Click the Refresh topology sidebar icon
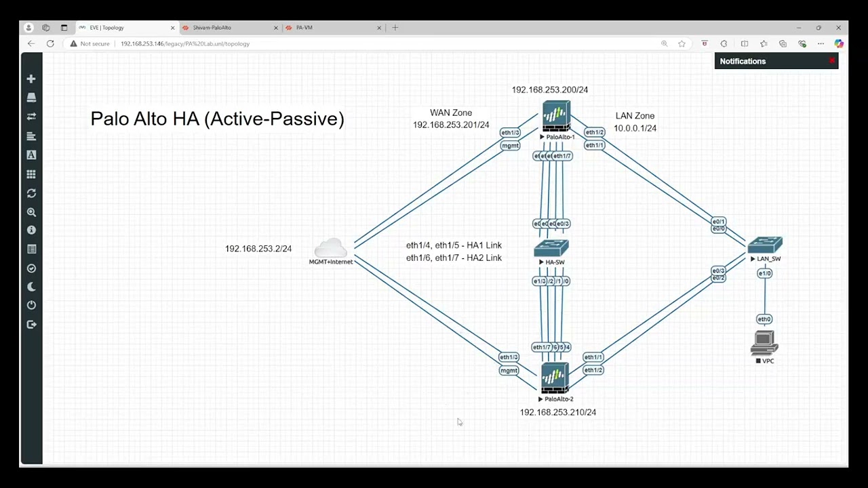The height and width of the screenshot is (488, 868). point(31,193)
